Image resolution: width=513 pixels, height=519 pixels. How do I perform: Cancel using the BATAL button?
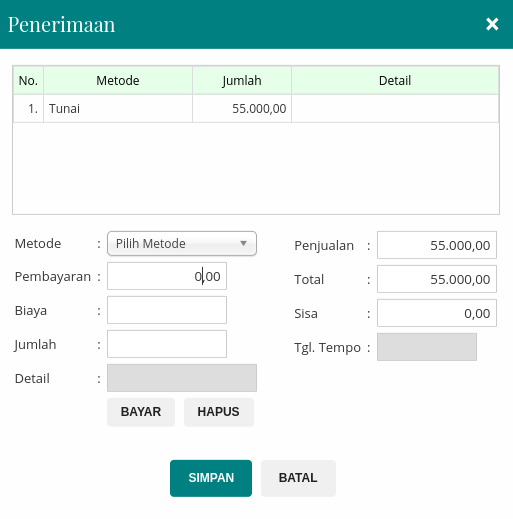click(298, 478)
